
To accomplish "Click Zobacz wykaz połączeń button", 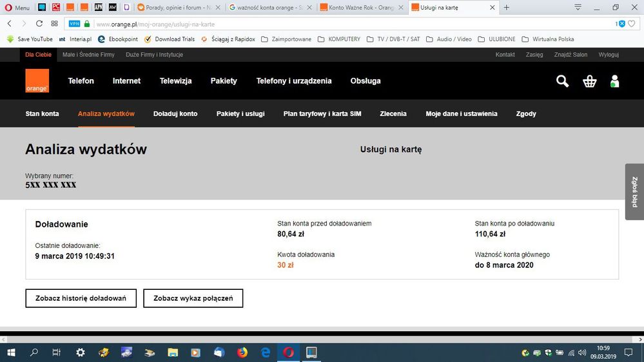I will tap(193, 298).
